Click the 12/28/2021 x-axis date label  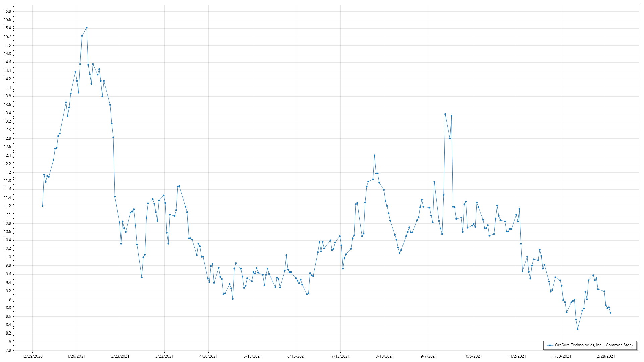click(x=605, y=356)
